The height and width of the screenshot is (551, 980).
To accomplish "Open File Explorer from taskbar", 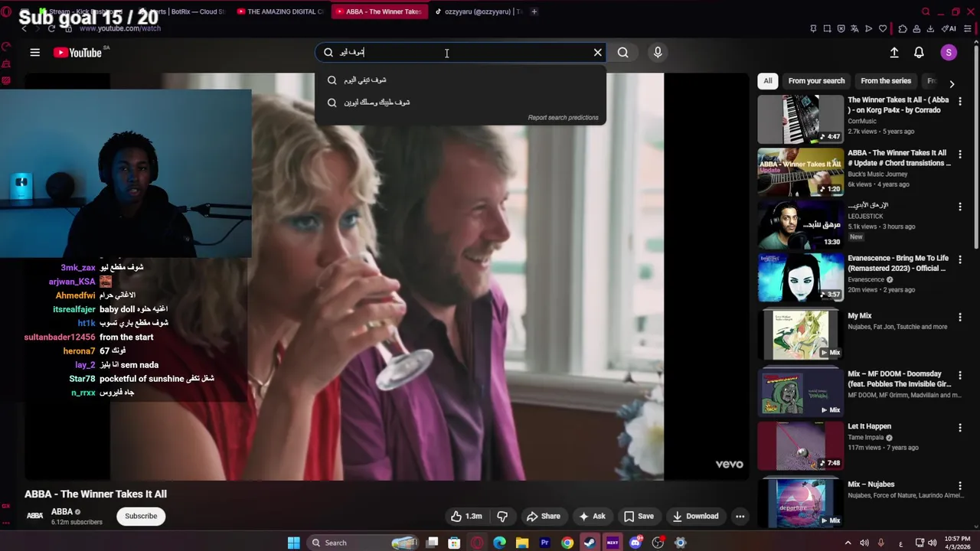I will click(x=522, y=543).
